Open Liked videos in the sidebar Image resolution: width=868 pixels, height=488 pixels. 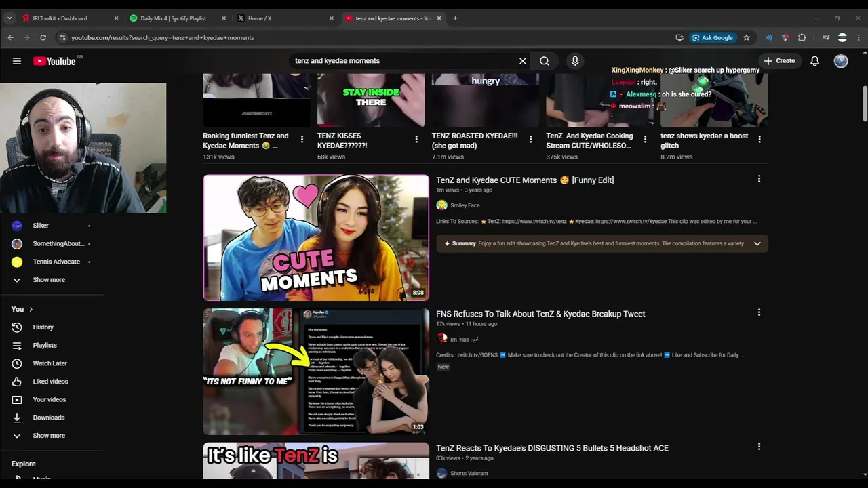pos(52,382)
